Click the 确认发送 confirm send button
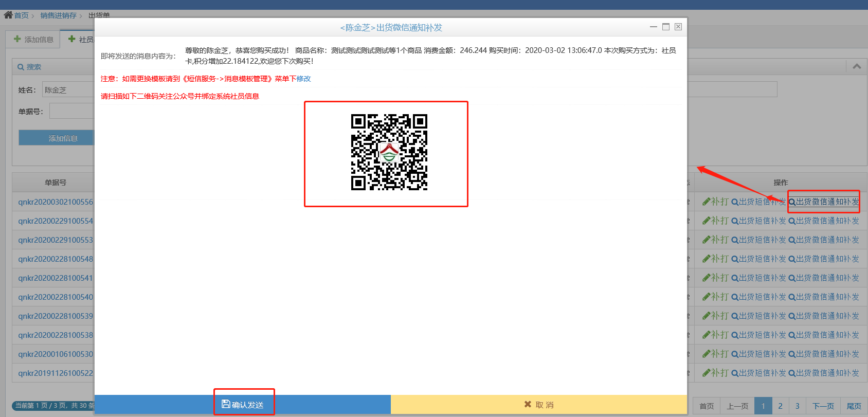Screen dimensions: 868x417 point(243,405)
